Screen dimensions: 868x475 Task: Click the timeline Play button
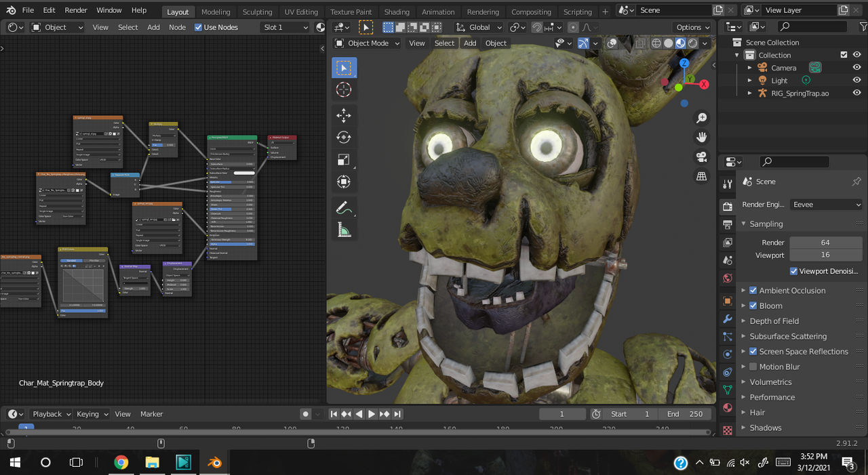click(x=372, y=414)
